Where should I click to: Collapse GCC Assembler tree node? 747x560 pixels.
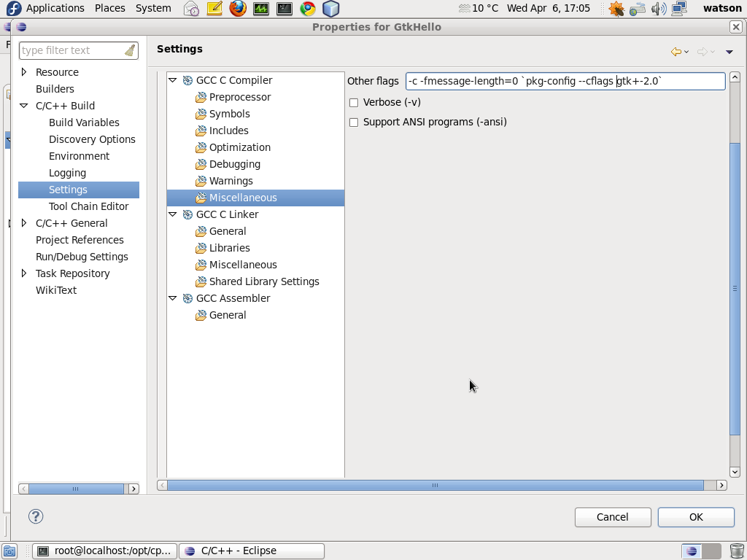point(172,298)
